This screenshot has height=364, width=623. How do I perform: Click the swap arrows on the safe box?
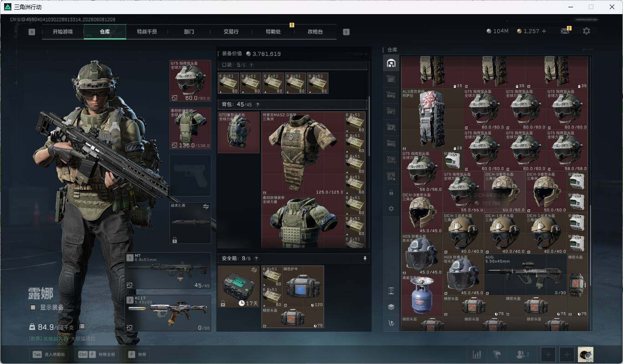254,270
